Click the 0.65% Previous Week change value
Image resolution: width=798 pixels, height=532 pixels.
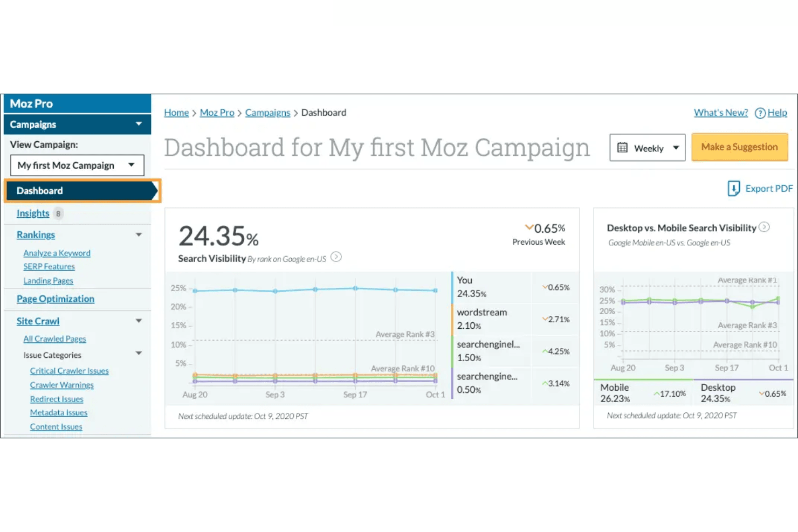(545, 228)
